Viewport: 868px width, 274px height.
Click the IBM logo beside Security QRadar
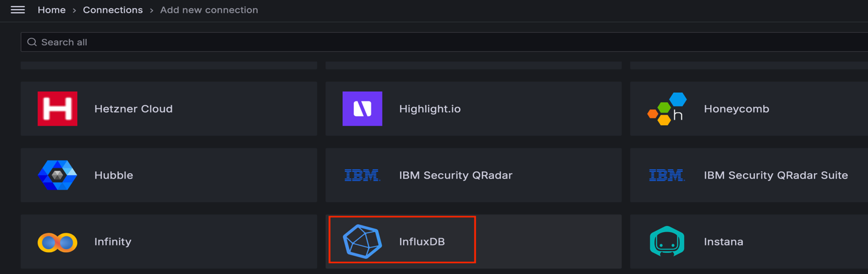click(362, 176)
